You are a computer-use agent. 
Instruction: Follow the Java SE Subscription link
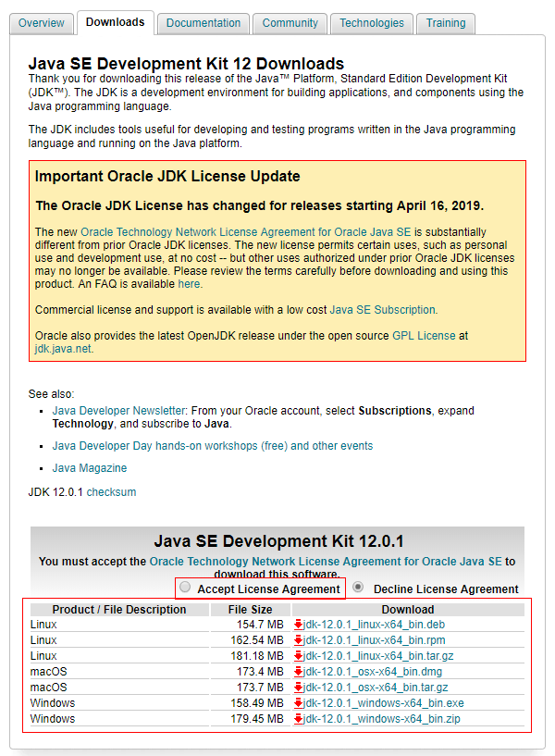point(383,310)
